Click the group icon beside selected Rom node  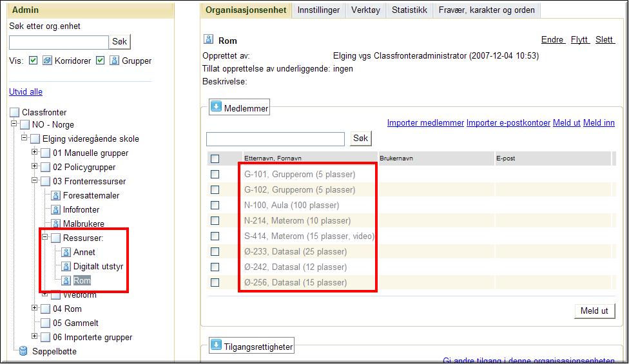click(66, 281)
